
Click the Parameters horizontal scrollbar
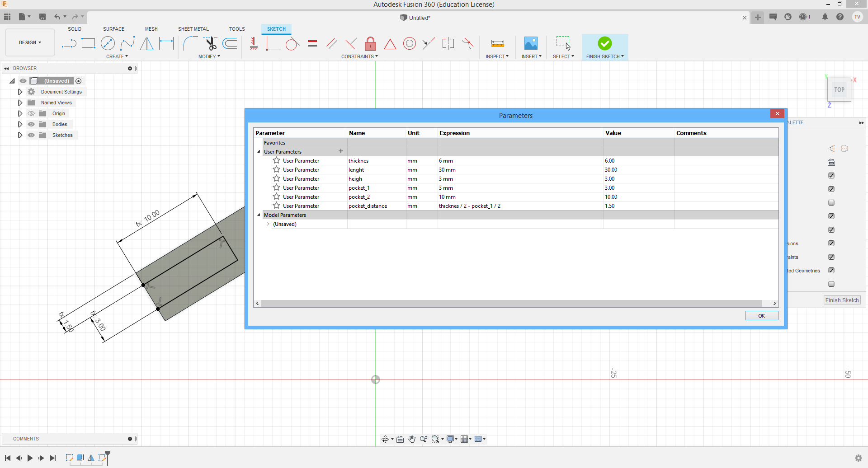(x=511, y=304)
